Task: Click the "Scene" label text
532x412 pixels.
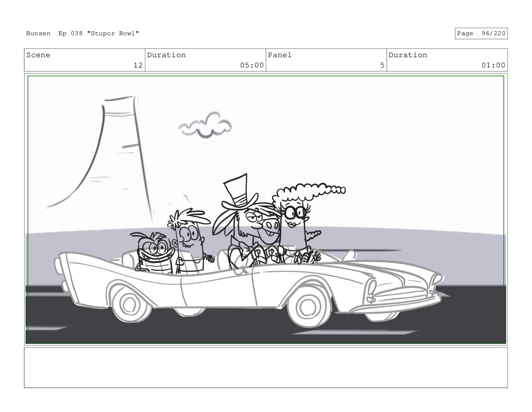Action: coord(38,55)
